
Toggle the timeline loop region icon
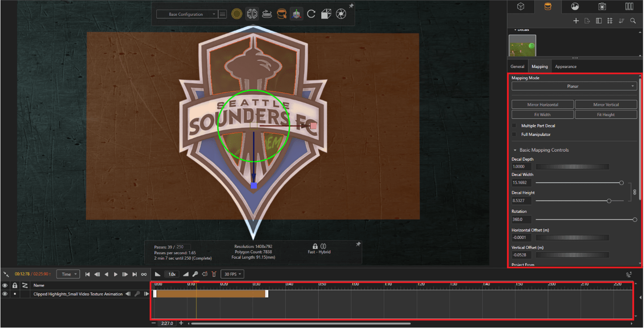(x=205, y=274)
